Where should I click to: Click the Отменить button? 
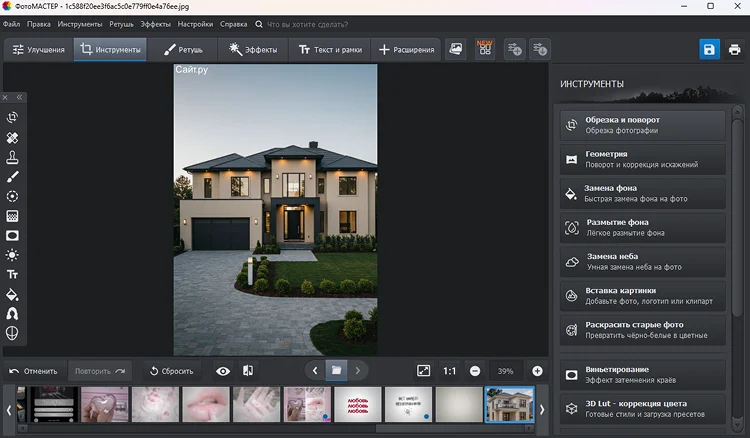[33, 371]
